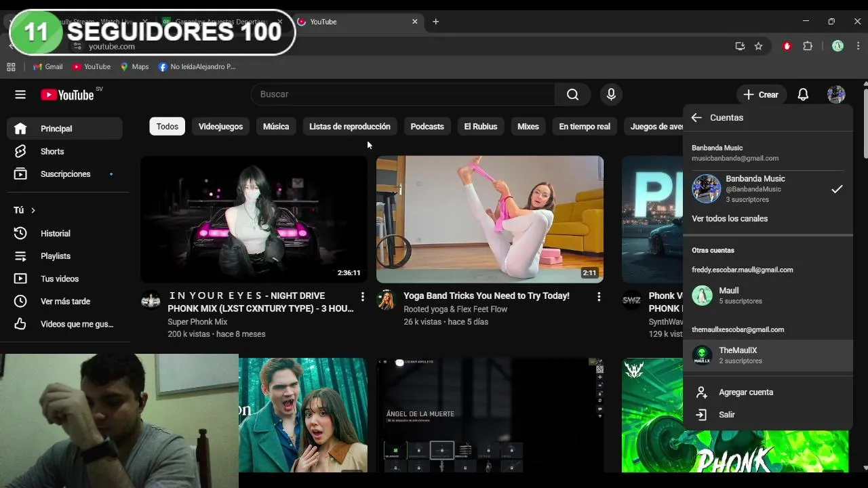Open the Ángel de la Muerte thumbnail

tap(490, 415)
